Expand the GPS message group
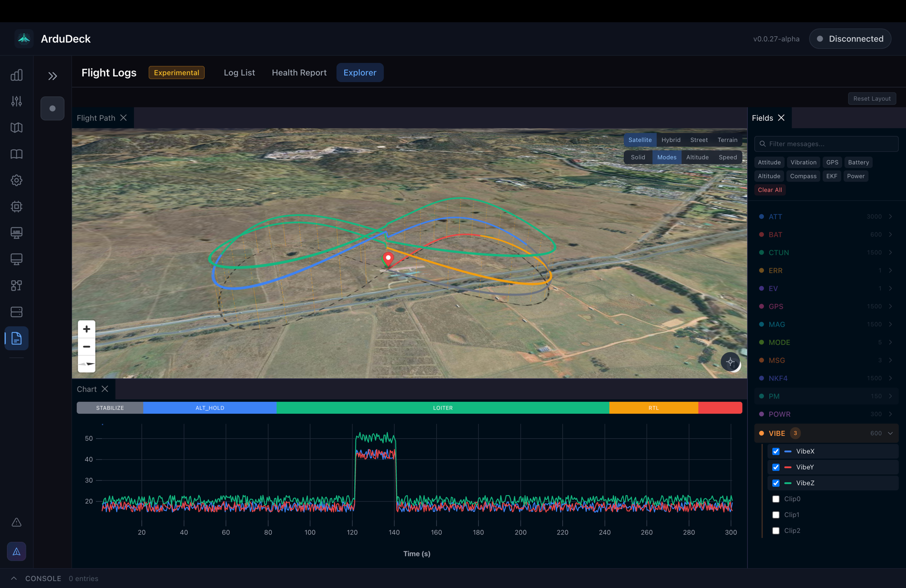 (x=891, y=306)
